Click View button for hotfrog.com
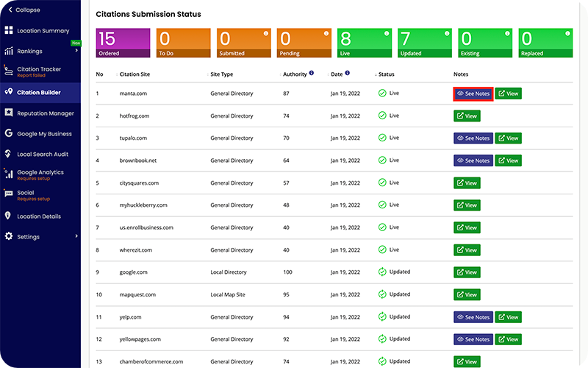The width and height of the screenshot is (588, 368). 467,116
